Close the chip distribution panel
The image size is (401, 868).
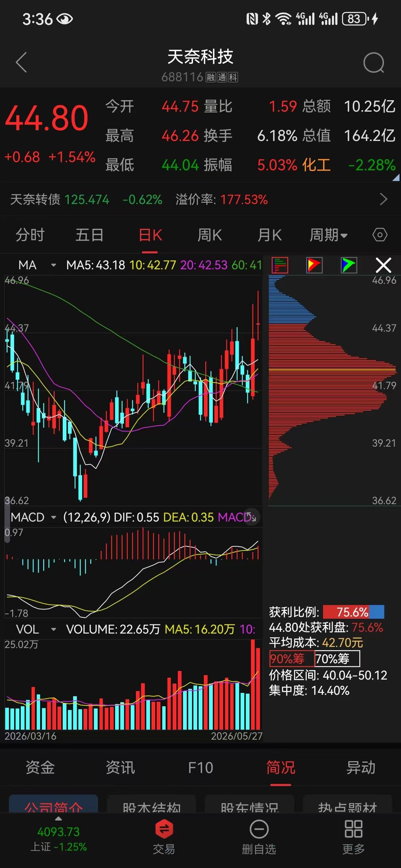[383, 265]
